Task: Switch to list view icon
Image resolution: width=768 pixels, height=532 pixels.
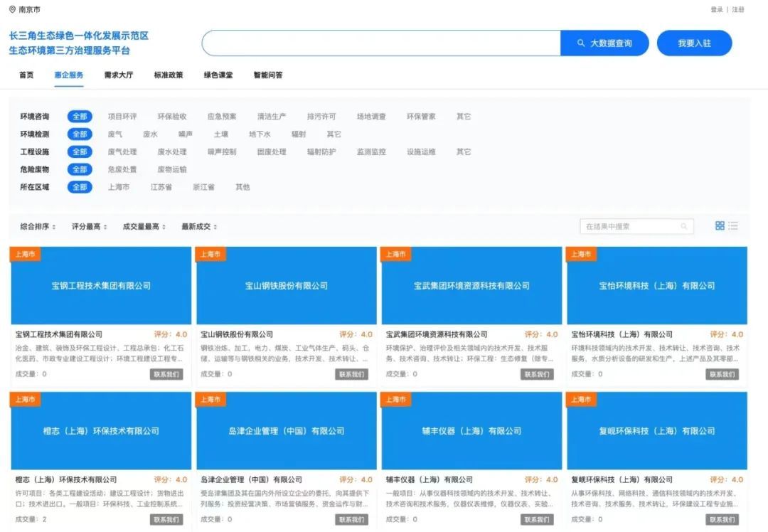Action: (x=733, y=225)
